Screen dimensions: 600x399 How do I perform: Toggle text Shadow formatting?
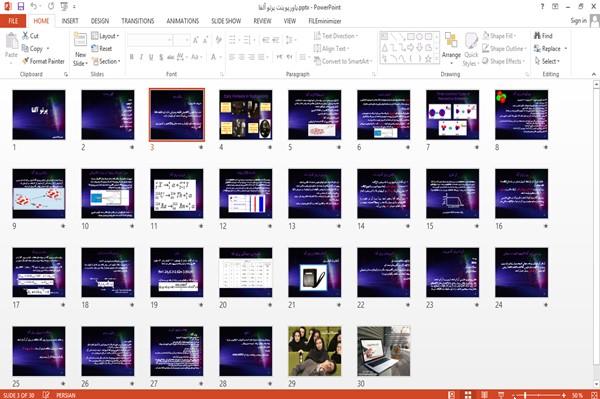[x=161, y=57]
